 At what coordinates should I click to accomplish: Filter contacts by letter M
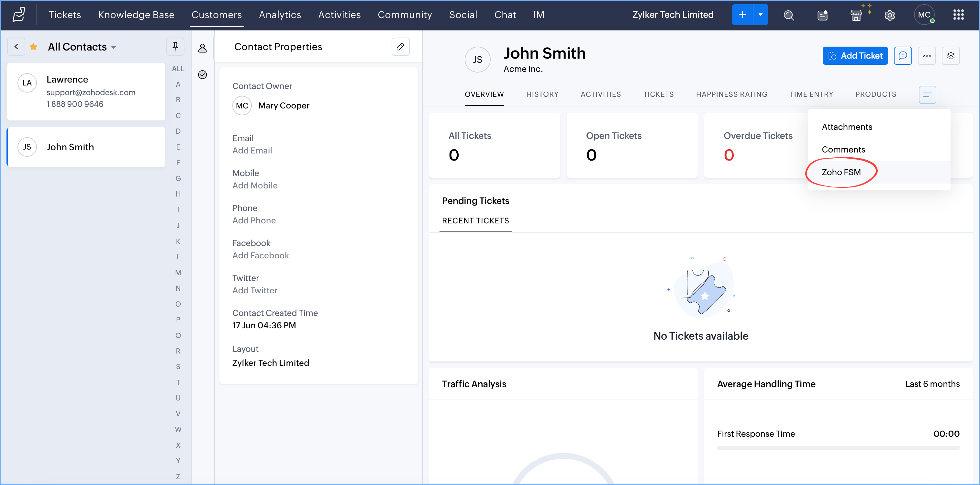click(x=178, y=273)
